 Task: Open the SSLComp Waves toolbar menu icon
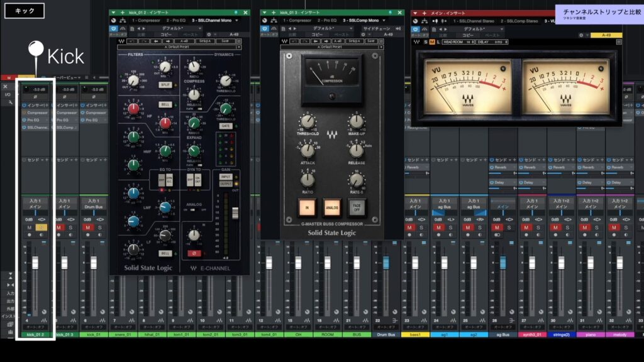point(381,41)
